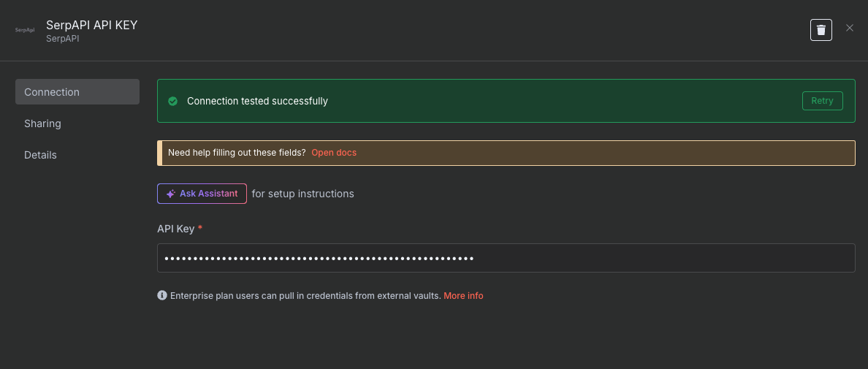The image size is (868, 369).
Task: Ask Assistant for setup instructions
Action: 202,194
